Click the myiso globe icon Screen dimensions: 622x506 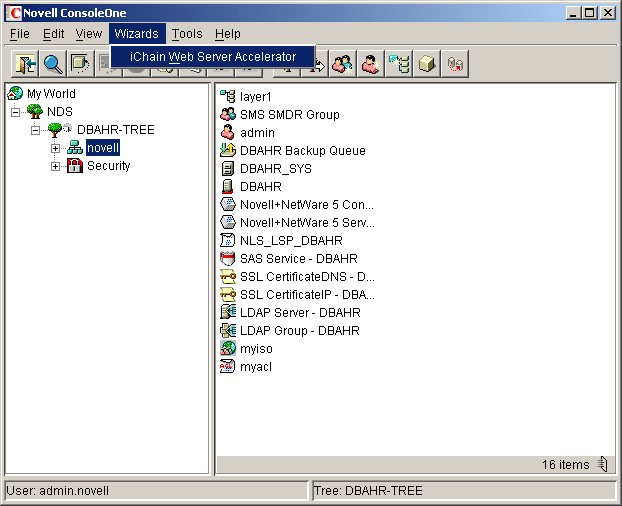[x=228, y=348]
